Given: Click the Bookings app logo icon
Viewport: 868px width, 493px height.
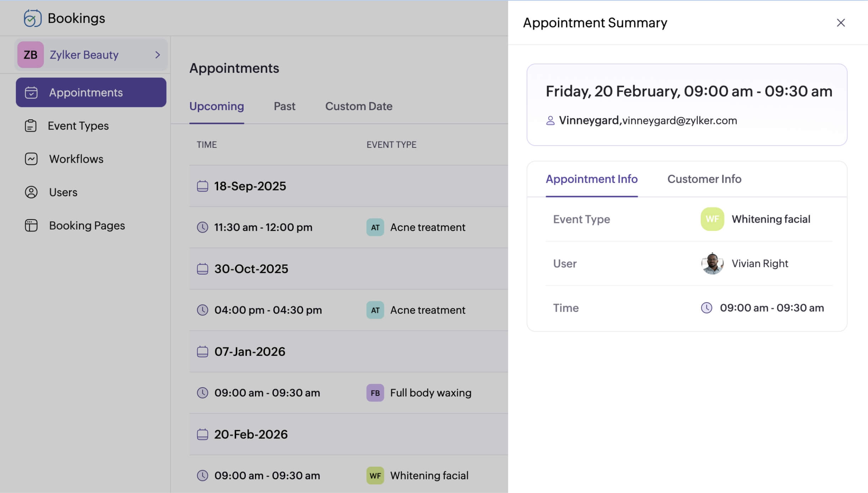Looking at the screenshot, I should pyautogui.click(x=32, y=18).
